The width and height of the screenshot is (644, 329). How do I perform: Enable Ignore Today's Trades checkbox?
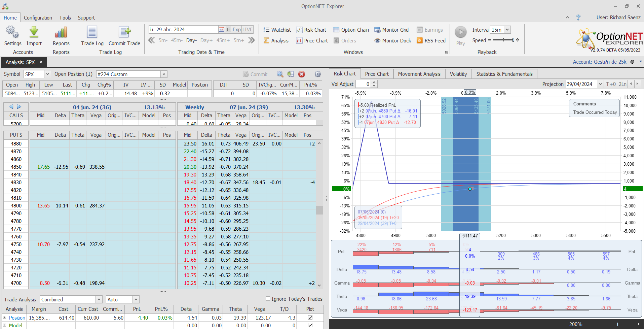coord(268,299)
